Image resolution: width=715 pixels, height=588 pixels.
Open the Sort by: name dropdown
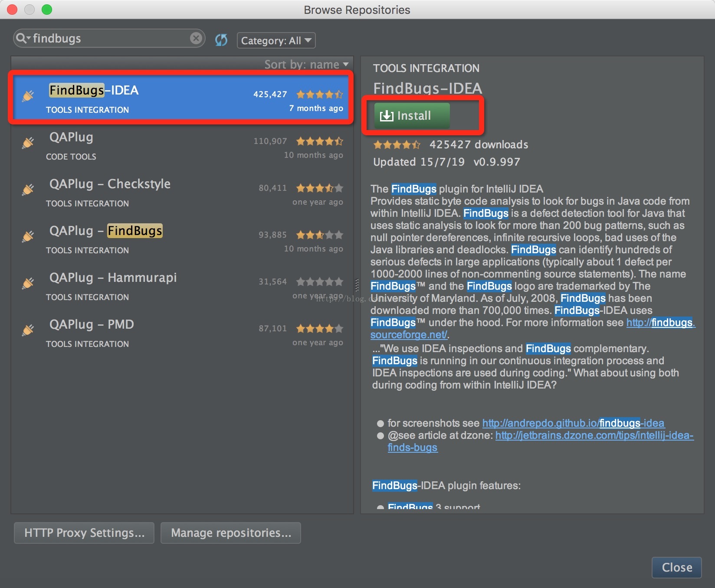(x=306, y=65)
